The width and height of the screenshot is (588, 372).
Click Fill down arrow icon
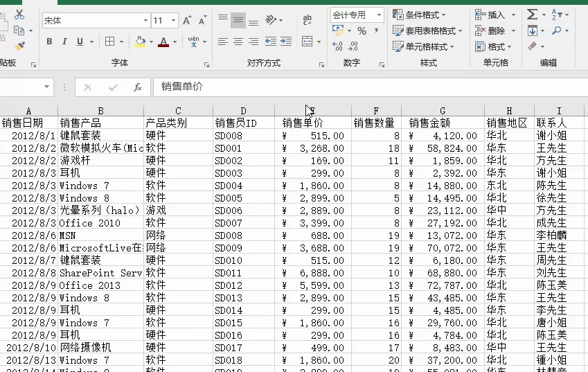click(x=533, y=30)
